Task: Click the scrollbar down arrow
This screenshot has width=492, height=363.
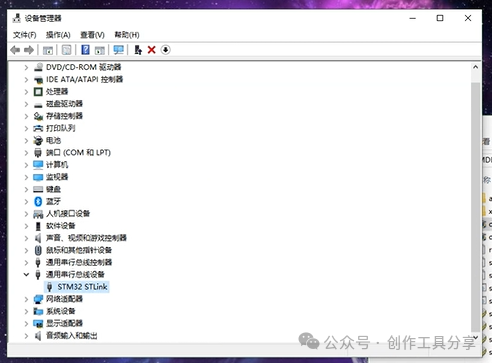Action: click(x=476, y=338)
